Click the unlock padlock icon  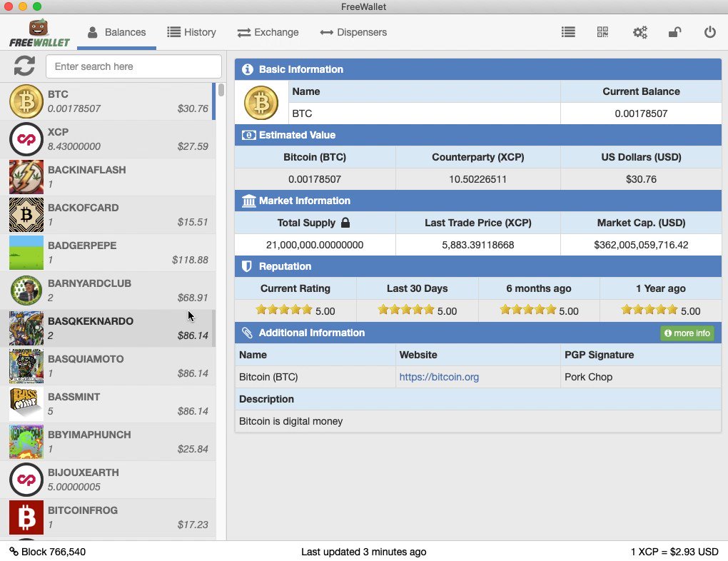click(674, 32)
